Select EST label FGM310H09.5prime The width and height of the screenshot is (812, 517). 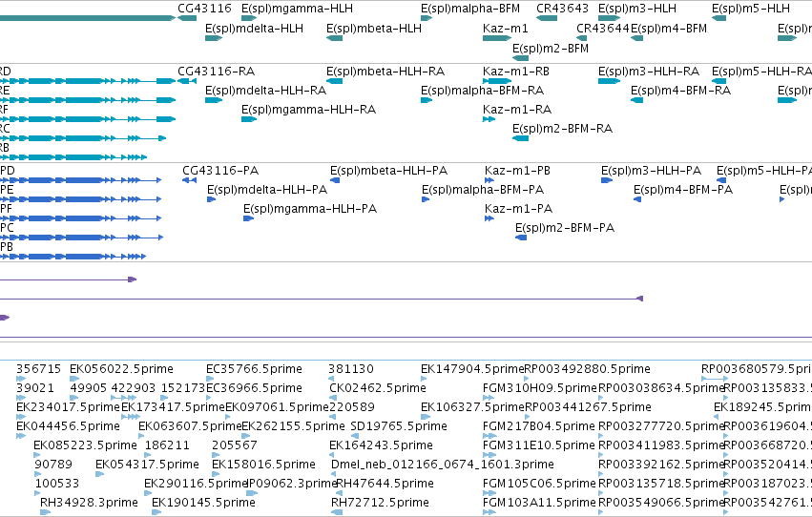(x=540, y=388)
